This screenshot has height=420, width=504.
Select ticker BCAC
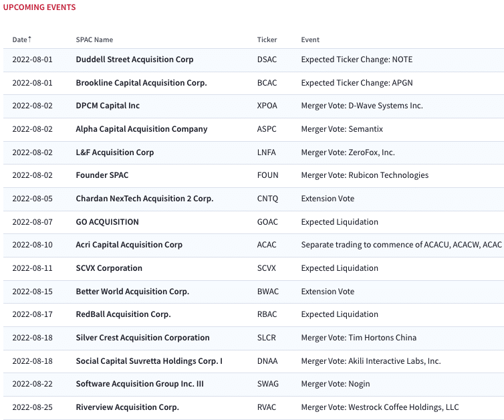click(267, 83)
